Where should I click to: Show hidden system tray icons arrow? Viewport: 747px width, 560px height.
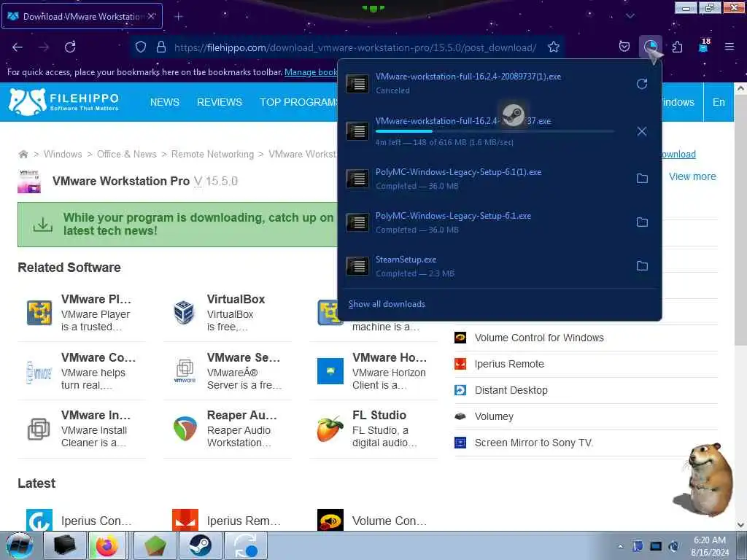[620, 547]
